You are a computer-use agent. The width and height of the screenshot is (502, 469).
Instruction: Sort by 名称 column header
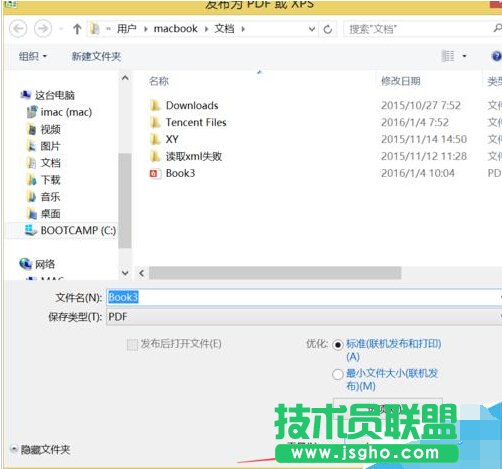click(159, 81)
